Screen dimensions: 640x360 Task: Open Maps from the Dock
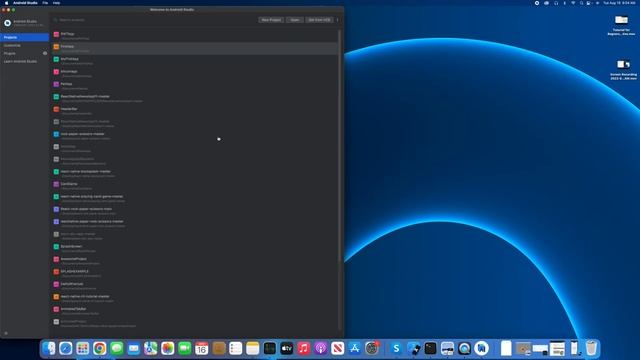(151, 349)
